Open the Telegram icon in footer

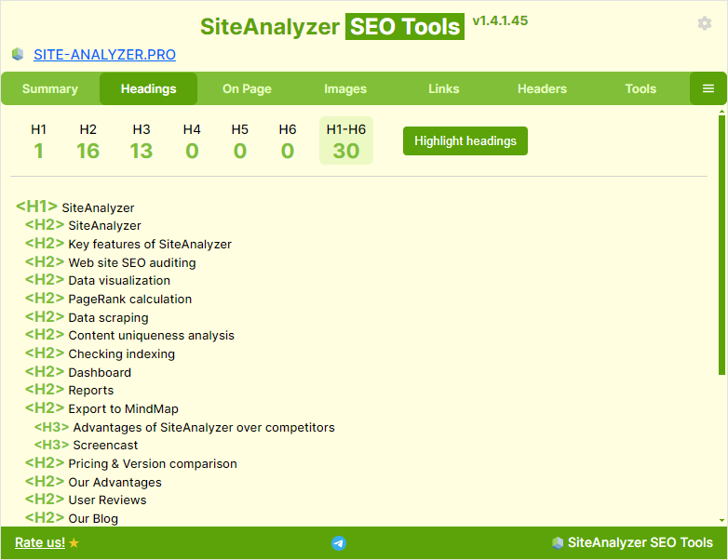(339, 543)
